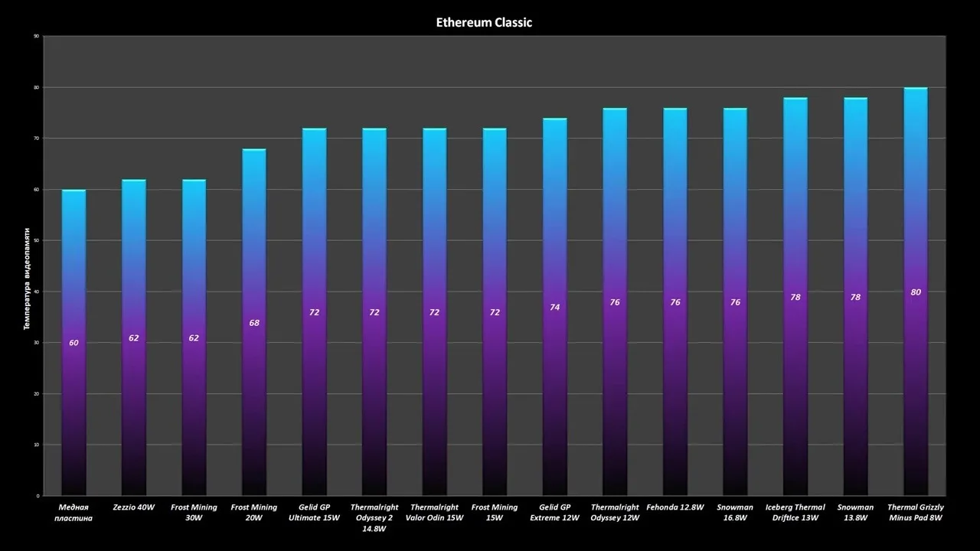This screenshot has width=980, height=551.
Task: Click the Медная пластина axis label
Action: pos(73,513)
